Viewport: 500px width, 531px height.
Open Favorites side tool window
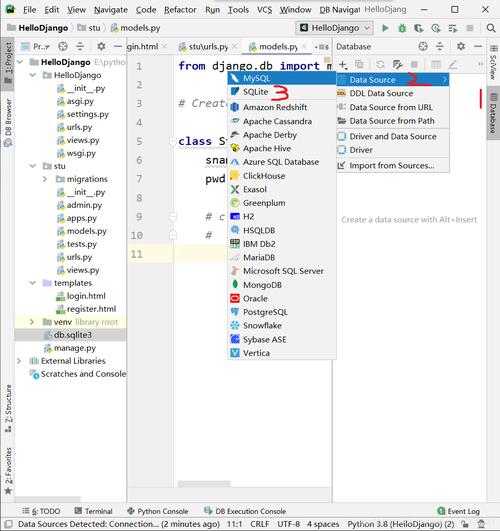click(8, 471)
